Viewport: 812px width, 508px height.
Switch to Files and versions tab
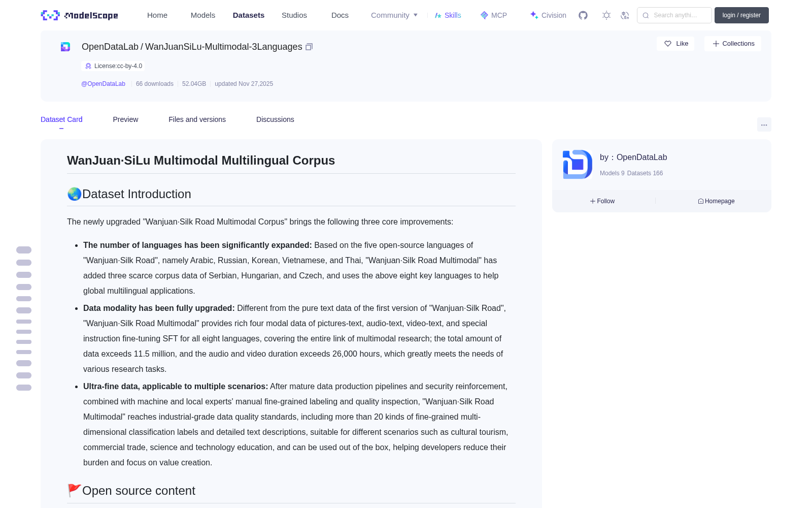coord(197,119)
